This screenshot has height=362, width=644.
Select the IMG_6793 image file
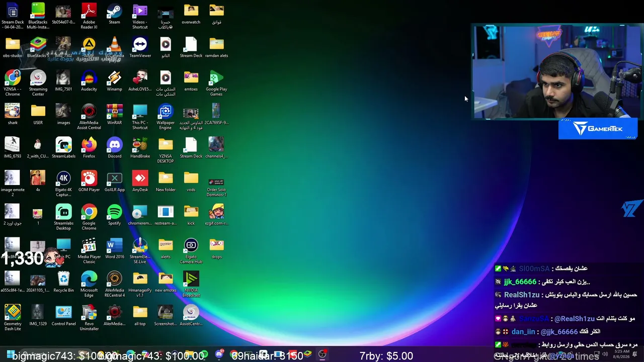(13, 148)
